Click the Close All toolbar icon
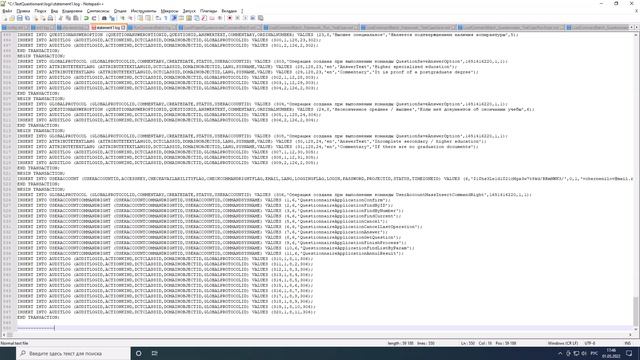This screenshot has height=360, width=640. click(44, 18)
